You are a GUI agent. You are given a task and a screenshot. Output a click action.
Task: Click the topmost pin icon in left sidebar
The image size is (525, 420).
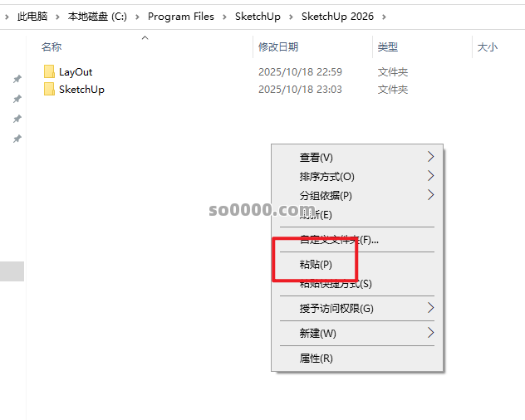click(x=17, y=79)
